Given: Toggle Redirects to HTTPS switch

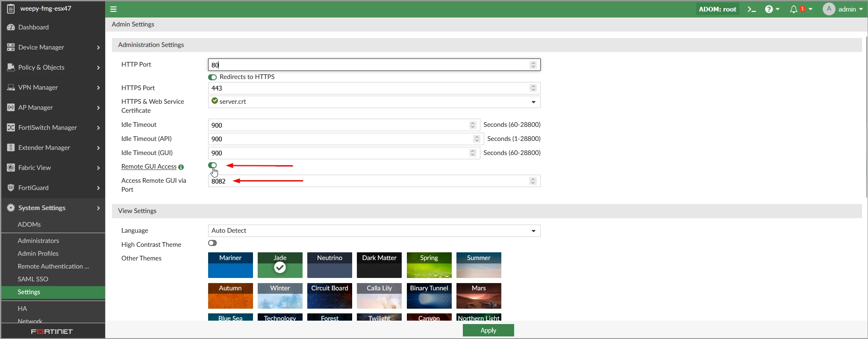Looking at the screenshot, I should [x=212, y=77].
